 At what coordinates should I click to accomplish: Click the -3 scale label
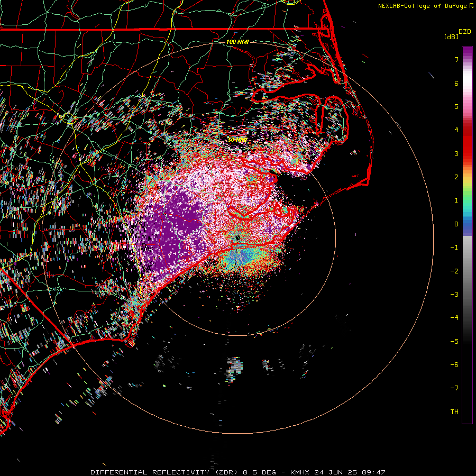[x=454, y=295]
